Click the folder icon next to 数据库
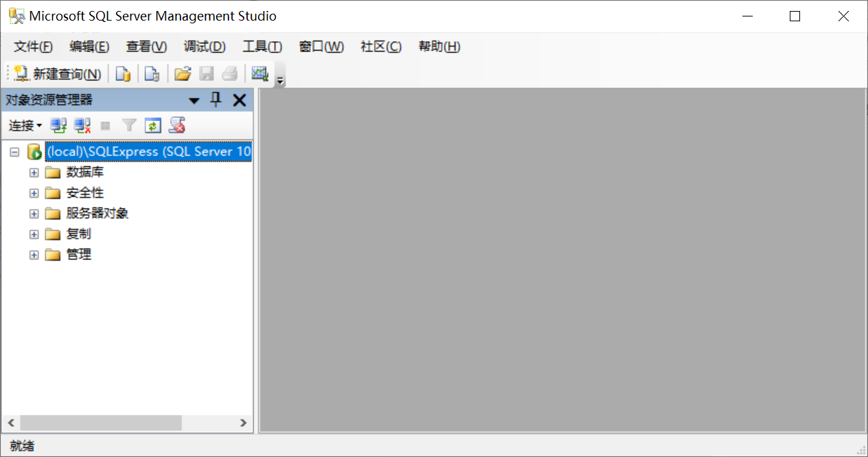The height and width of the screenshot is (457, 868). [x=53, y=172]
